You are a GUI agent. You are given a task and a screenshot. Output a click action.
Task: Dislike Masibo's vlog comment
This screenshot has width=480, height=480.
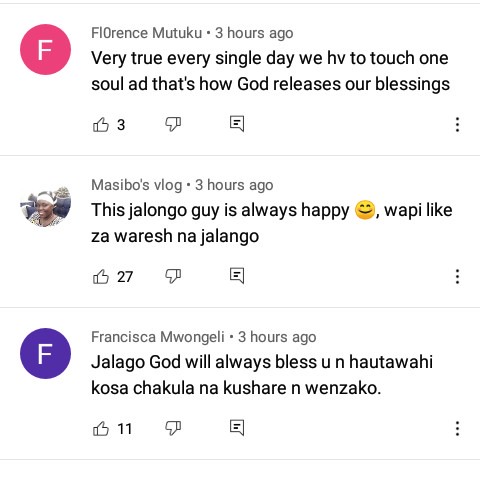coord(173,277)
